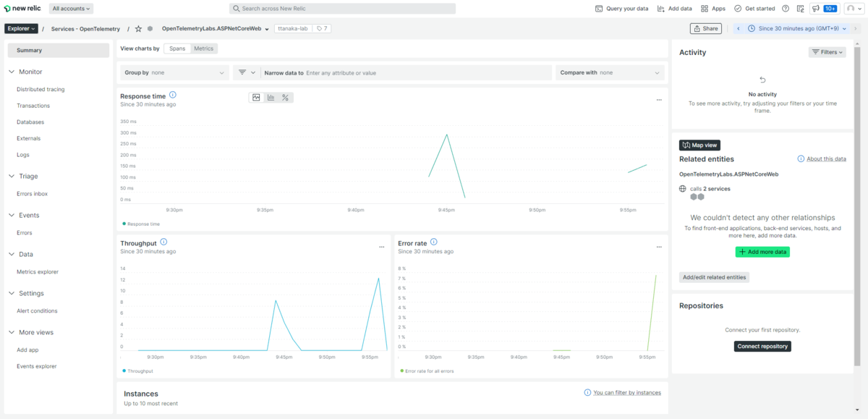Open Databases page

(x=30, y=122)
